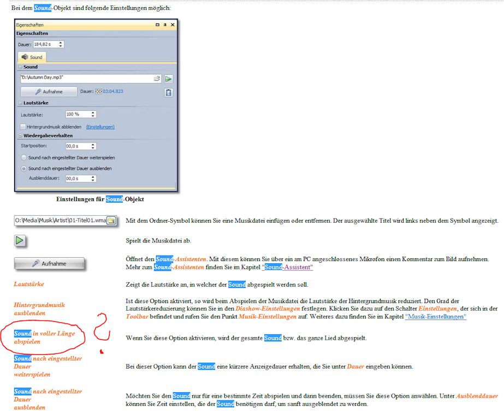
Task: Click the folder symbol next to 01-Titel01.wma
Action: (x=111, y=221)
